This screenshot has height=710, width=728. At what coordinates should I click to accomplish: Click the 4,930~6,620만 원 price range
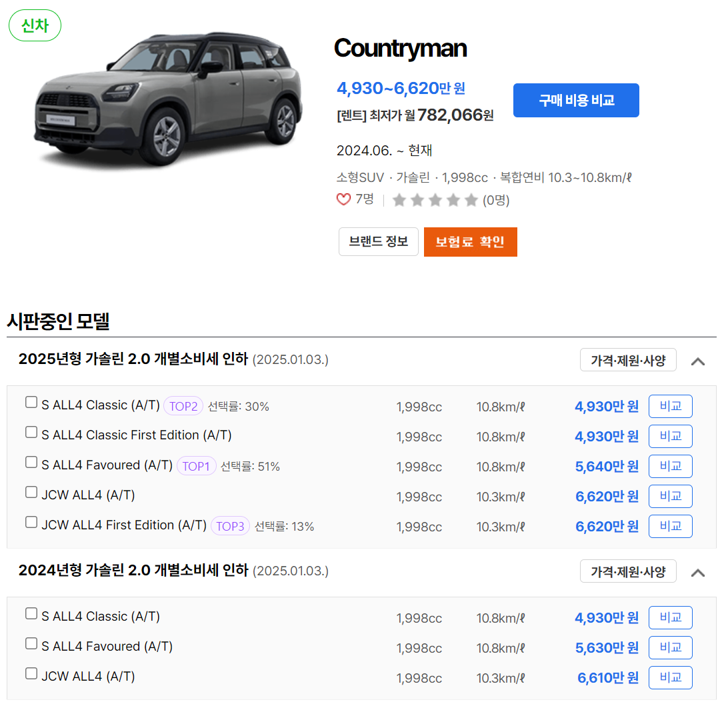401,88
